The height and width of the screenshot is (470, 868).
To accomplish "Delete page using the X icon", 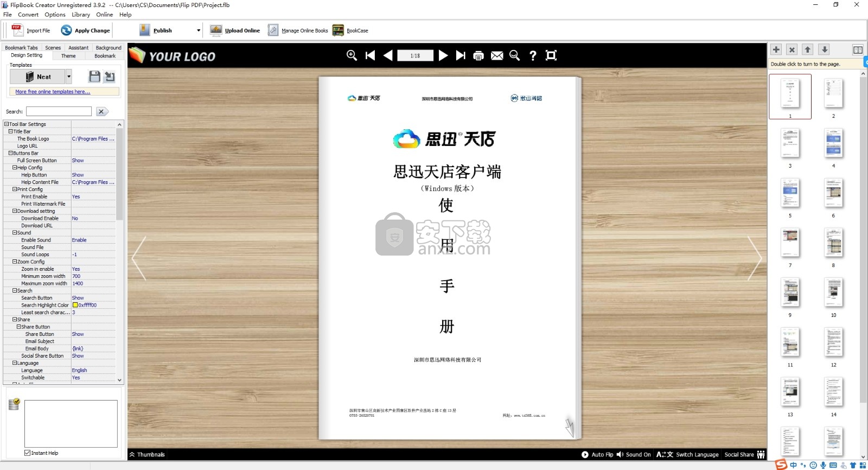I will 792,49.
